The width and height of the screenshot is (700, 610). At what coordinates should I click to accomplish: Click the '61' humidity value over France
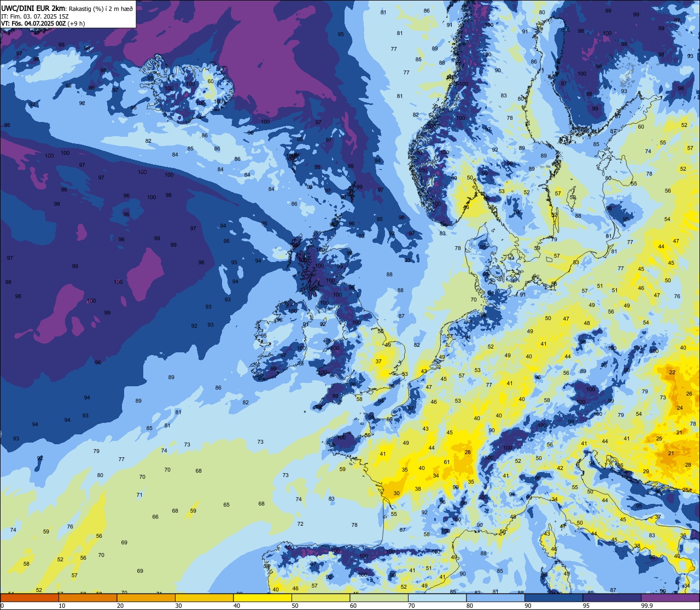(x=447, y=462)
